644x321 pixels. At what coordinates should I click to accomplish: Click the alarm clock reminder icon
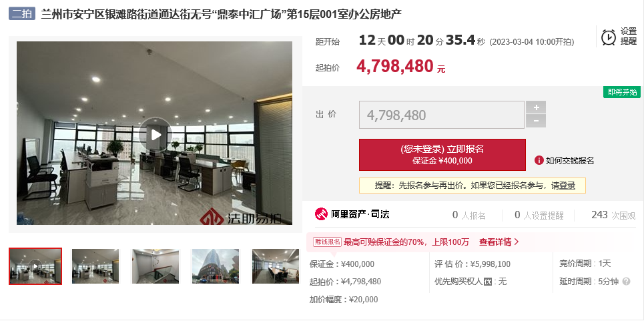tap(608, 37)
